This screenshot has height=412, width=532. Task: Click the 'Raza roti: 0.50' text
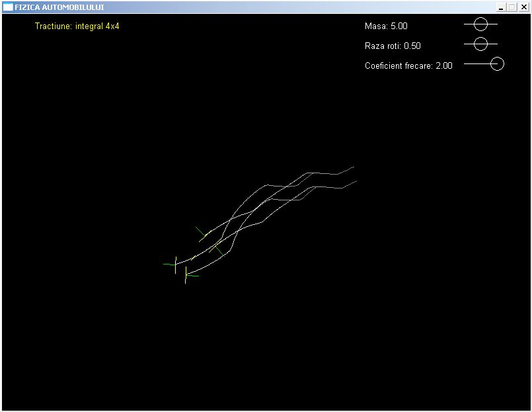click(393, 46)
